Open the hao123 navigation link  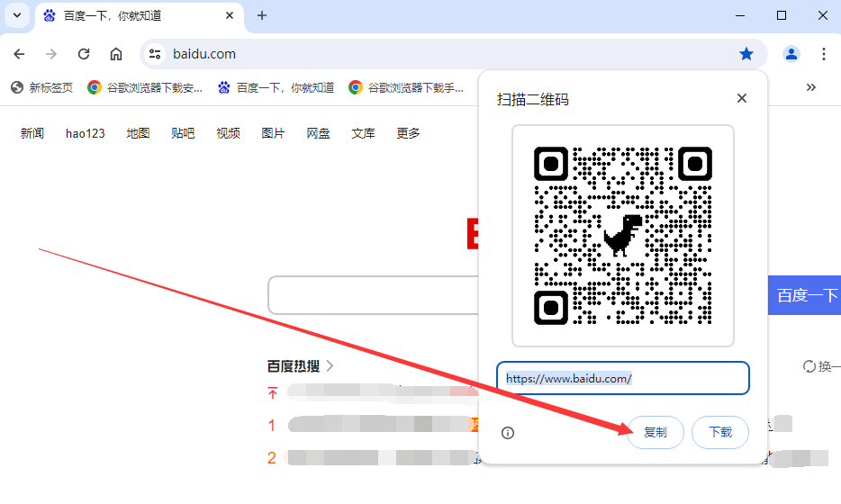click(x=86, y=133)
